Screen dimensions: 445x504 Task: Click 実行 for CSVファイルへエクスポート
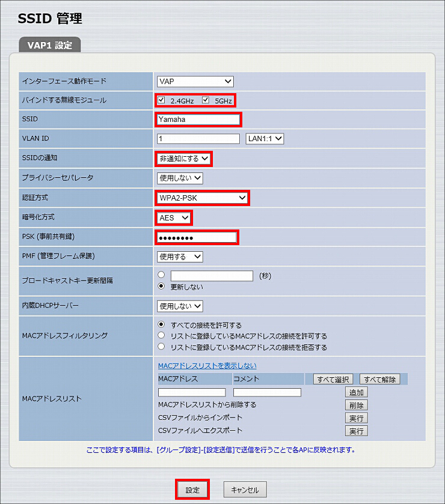(356, 431)
